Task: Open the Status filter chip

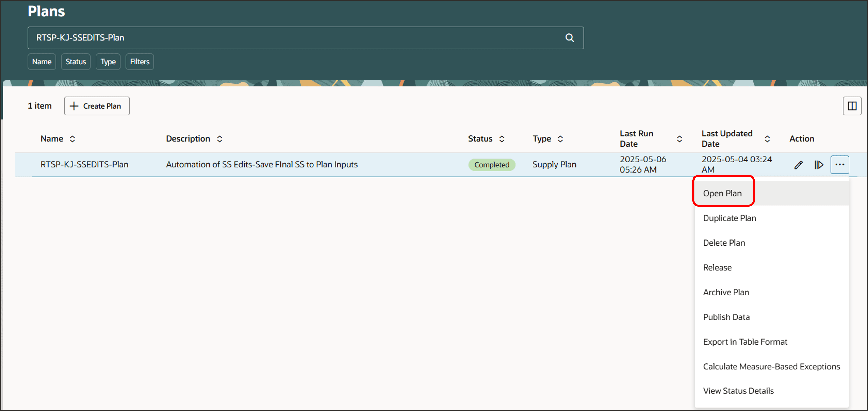Action: (75, 62)
